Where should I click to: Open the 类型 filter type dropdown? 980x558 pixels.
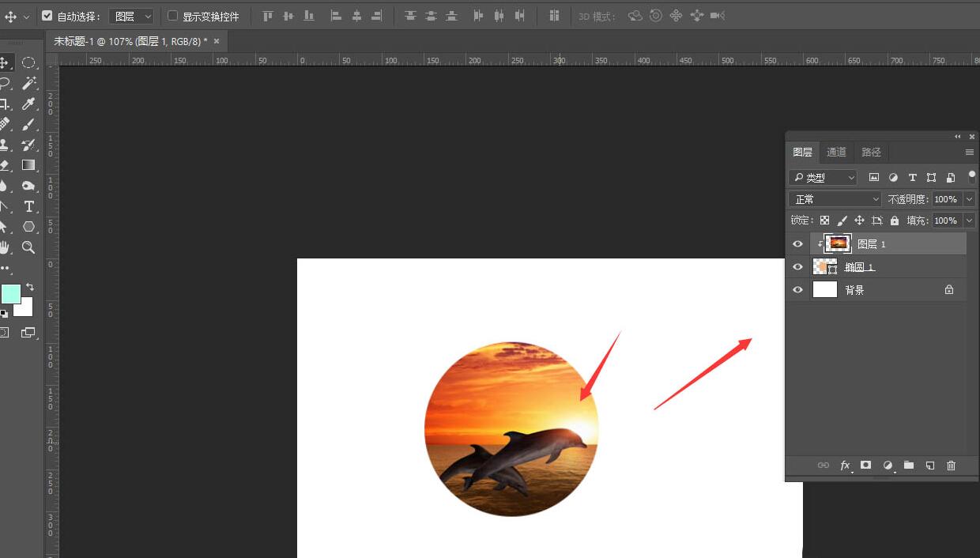[823, 178]
